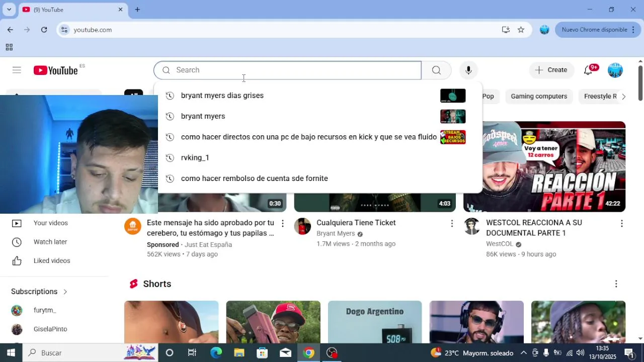644x362 pixels.
Task: Open File Explorer from taskbar
Action: [239, 353]
